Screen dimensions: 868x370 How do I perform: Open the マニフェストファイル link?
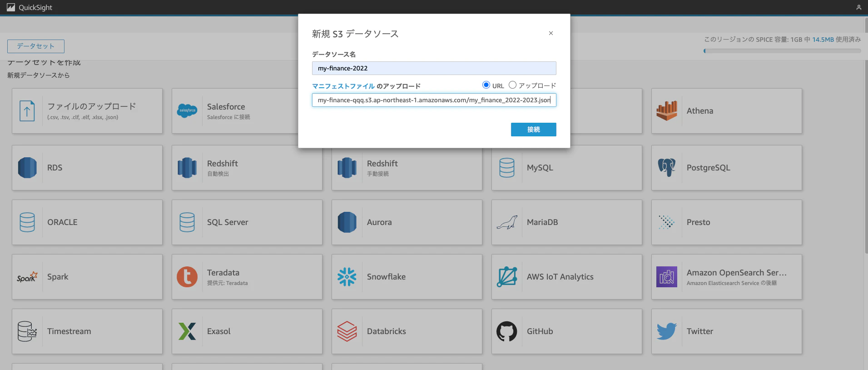point(343,86)
